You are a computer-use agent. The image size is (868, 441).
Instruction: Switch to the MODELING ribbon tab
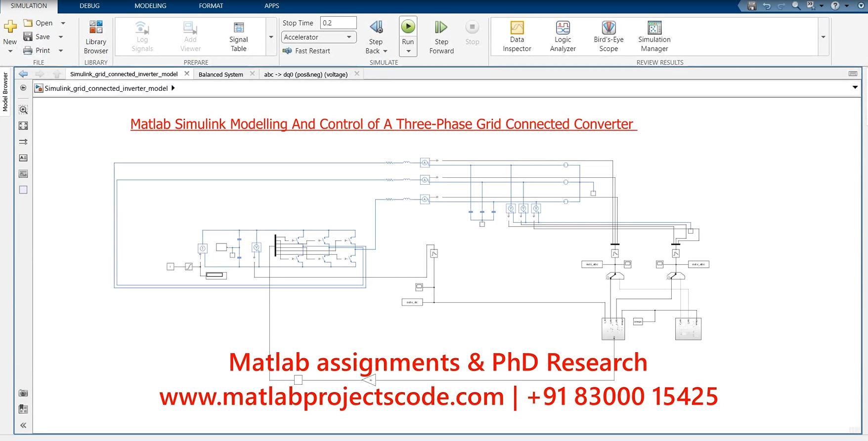tap(150, 6)
